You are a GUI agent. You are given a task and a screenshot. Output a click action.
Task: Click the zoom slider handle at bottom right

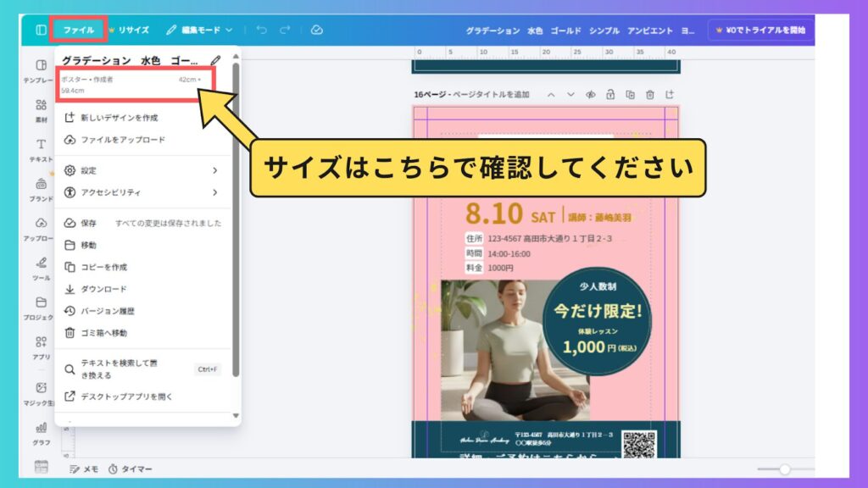pyautogui.click(x=785, y=469)
